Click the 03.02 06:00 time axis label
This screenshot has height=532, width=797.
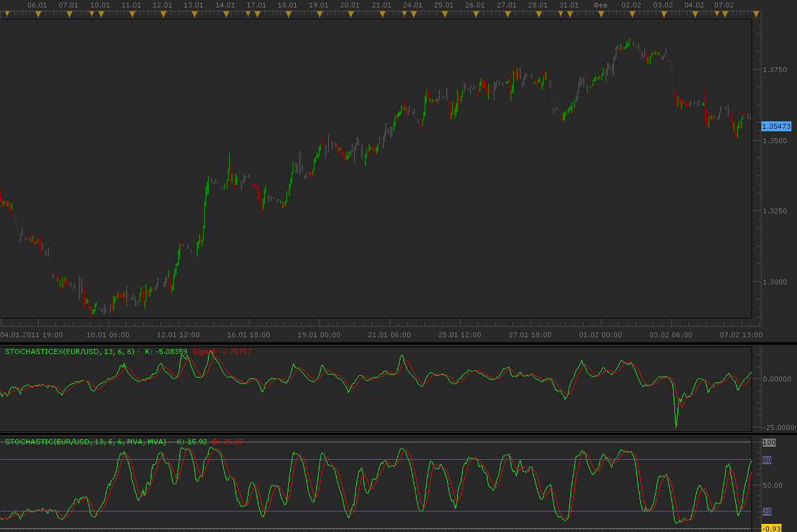coord(671,335)
